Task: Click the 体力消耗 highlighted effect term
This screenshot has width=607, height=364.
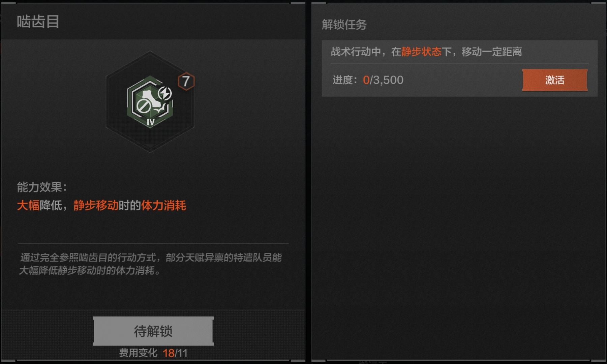Action: [x=163, y=205]
